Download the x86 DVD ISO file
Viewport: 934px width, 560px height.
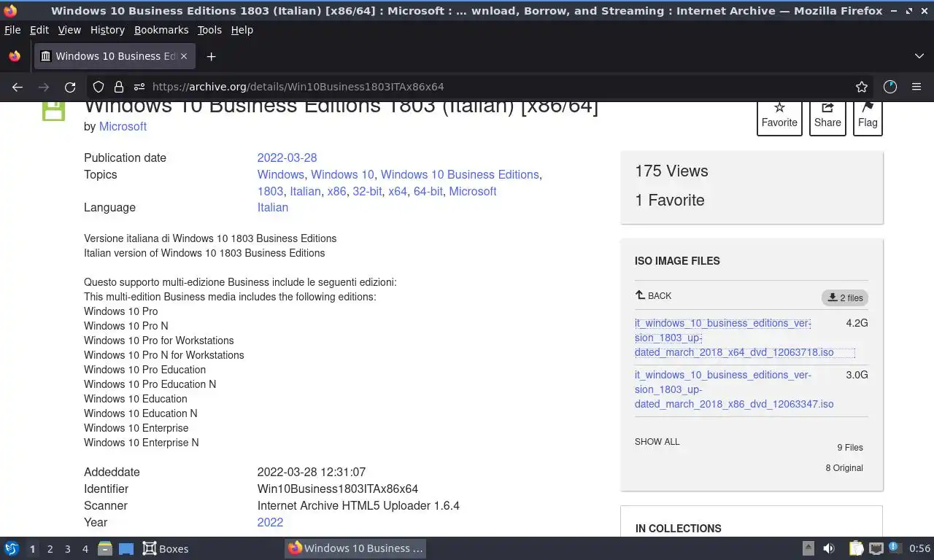tap(734, 389)
